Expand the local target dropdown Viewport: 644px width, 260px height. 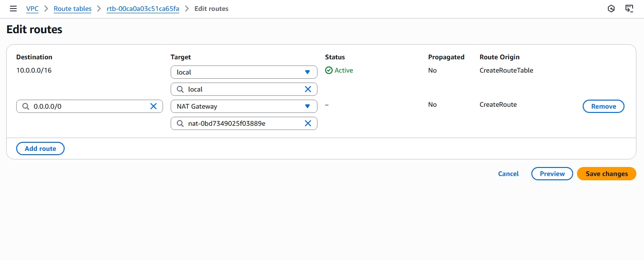tap(307, 72)
